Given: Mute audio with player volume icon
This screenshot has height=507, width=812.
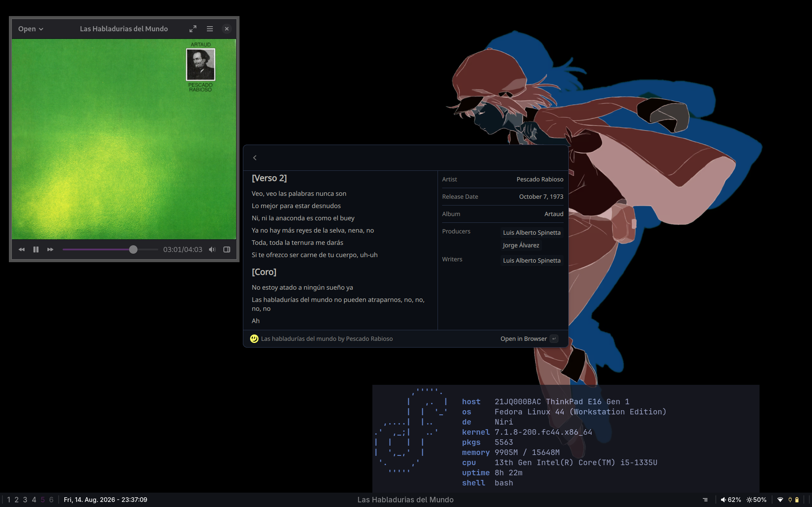Looking at the screenshot, I should tap(212, 249).
